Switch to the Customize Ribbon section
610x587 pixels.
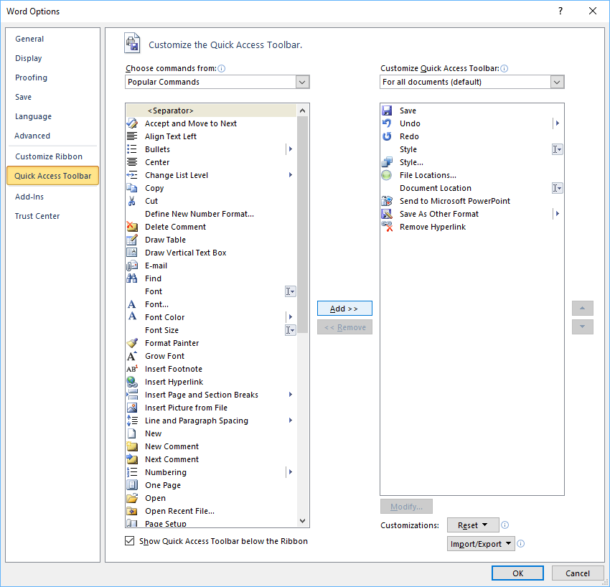49,156
